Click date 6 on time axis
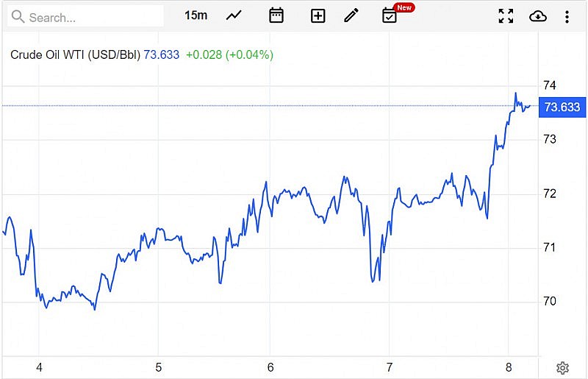Screen dimensions: 588x379 point(270,367)
